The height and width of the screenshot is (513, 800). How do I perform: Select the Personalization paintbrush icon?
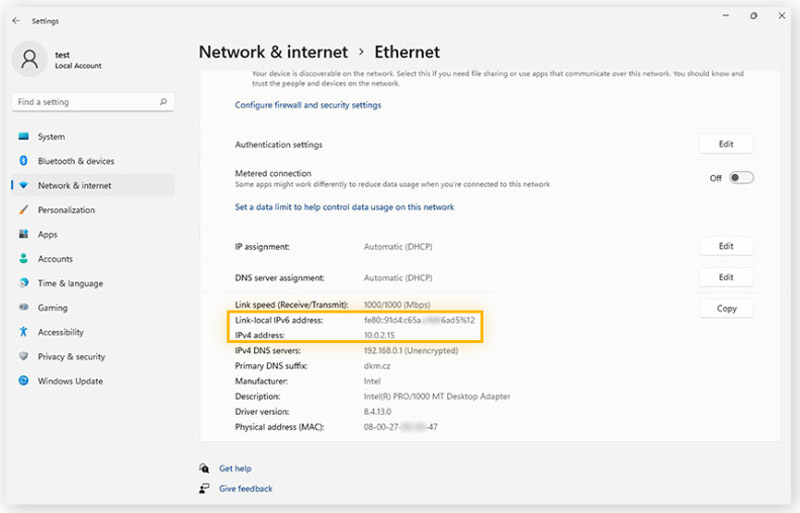[x=23, y=210]
